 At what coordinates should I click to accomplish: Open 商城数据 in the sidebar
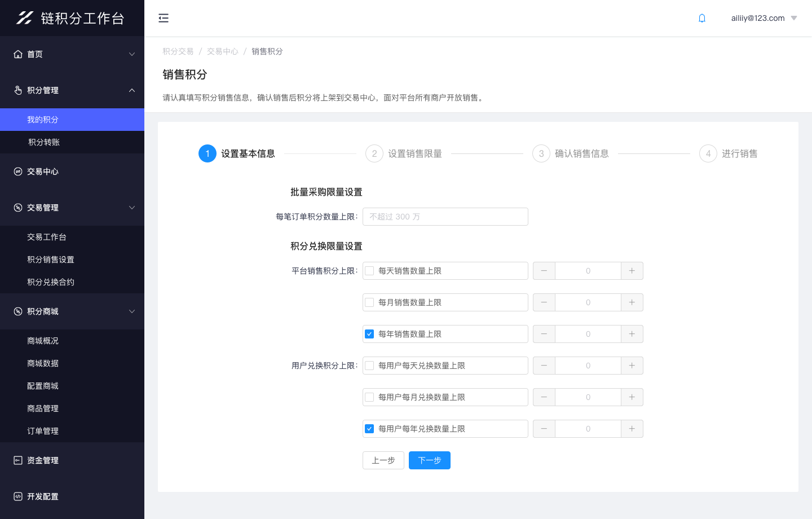[72, 363]
